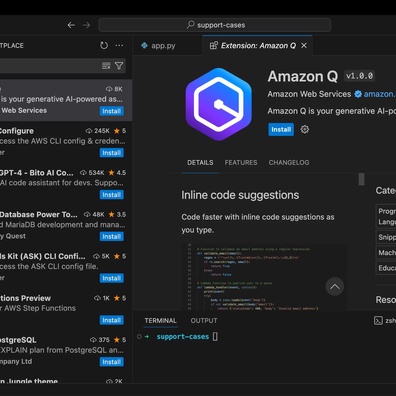The height and width of the screenshot is (396, 396).
Task: Click the 8K download count icon
Action: [x=109, y=89]
